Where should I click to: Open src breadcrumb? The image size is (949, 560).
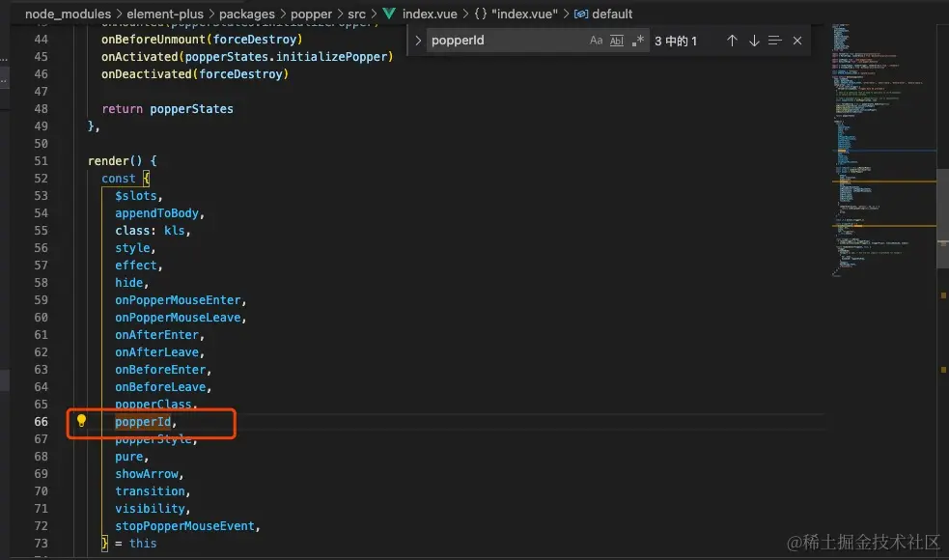pos(356,14)
